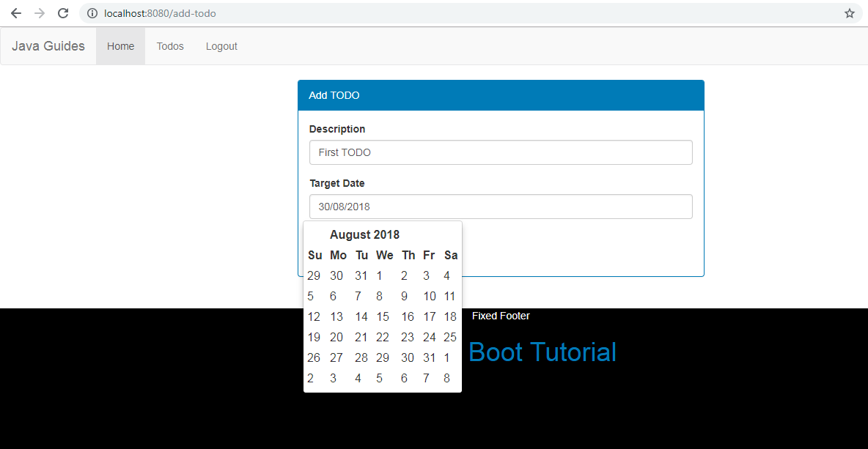Viewport: 868px width, 449px height.
Task: Open the Java Guides brand link
Action: pos(48,45)
